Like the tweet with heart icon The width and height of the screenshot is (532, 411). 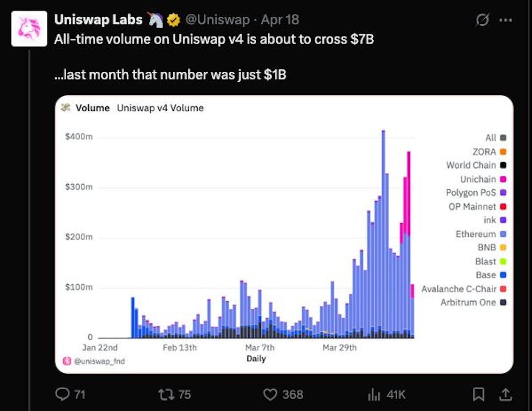(270, 394)
